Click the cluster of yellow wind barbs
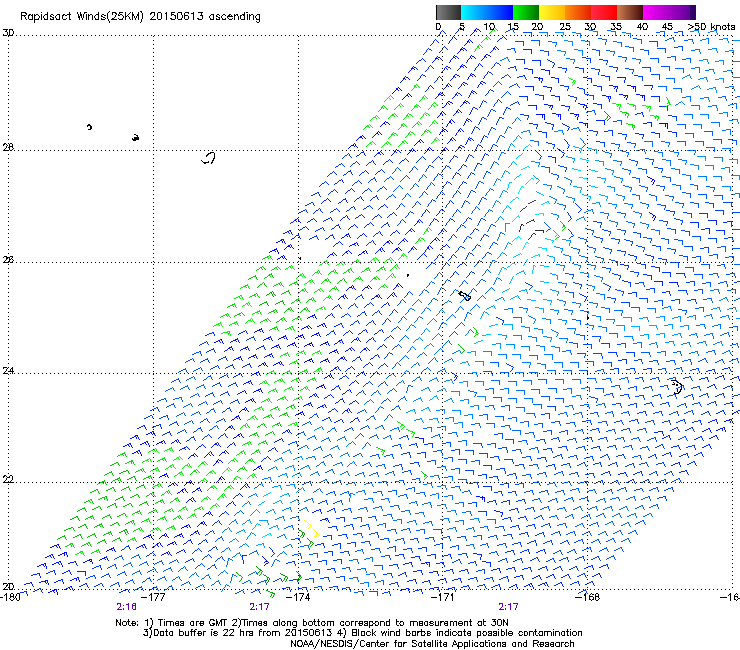This screenshot has width=740, height=650. point(311,528)
